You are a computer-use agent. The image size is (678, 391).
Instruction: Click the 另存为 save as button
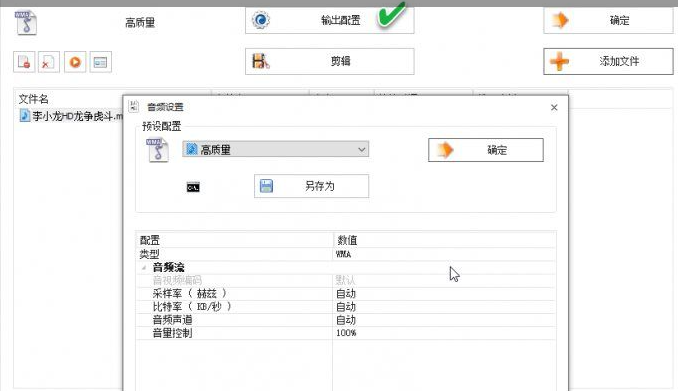311,186
